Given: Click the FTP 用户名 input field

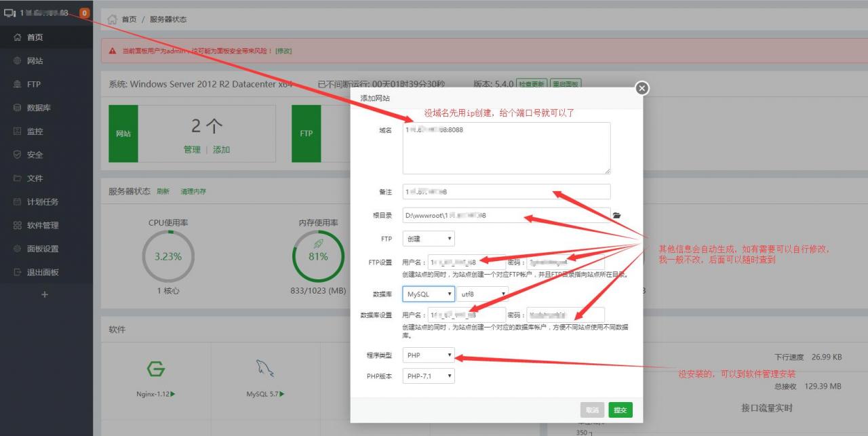Looking at the screenshot, I should [x=467, y=262].
